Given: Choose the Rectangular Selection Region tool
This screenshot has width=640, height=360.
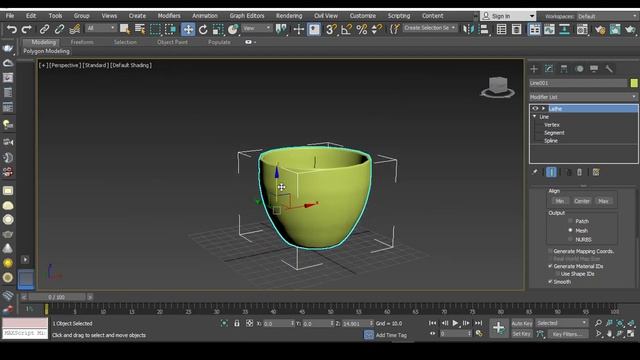Looking at the screenshot, I should pyautogui.click(x=155, y=29).
